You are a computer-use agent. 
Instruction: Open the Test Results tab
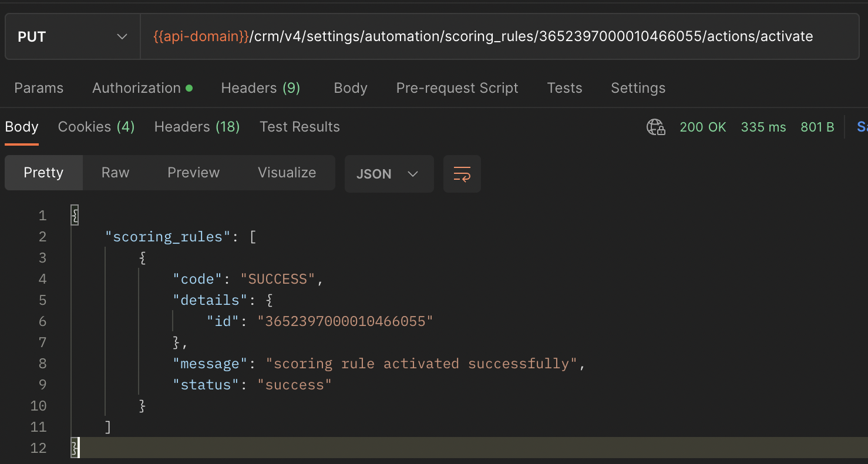click(300, 127)
